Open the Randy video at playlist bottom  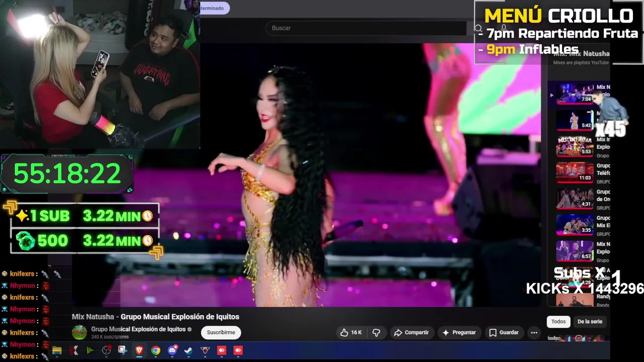point(575,301)
